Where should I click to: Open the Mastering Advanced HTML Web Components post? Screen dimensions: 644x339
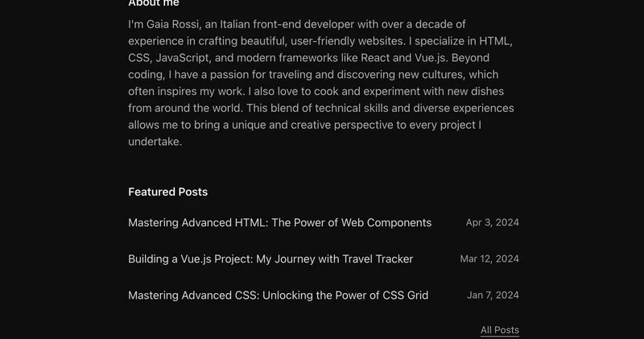pyautogui.click(x=279, y=223)
